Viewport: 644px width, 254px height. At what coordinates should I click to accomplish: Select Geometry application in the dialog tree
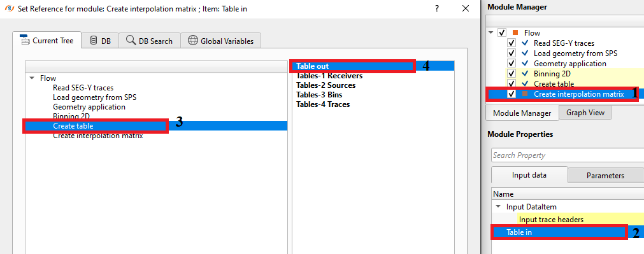click(x=89, y=107)
